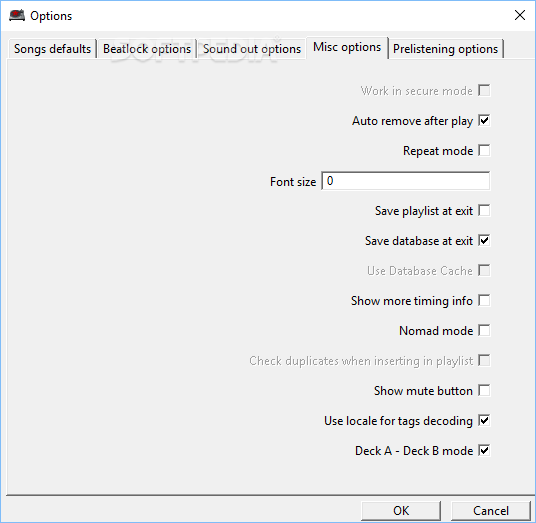Enable Save playlist at exit

tap(484, 211)
